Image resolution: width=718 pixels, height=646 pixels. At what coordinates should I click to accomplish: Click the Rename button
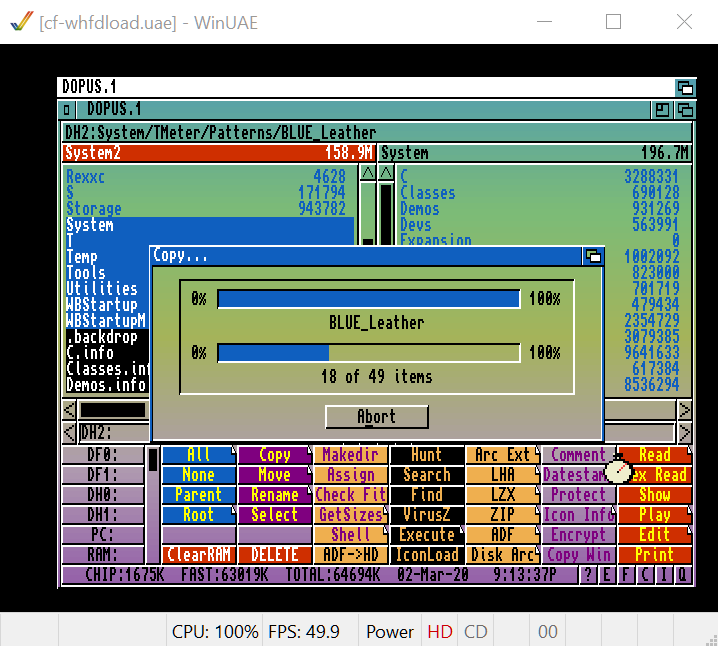pyautogui.click(x=275, y=495)
